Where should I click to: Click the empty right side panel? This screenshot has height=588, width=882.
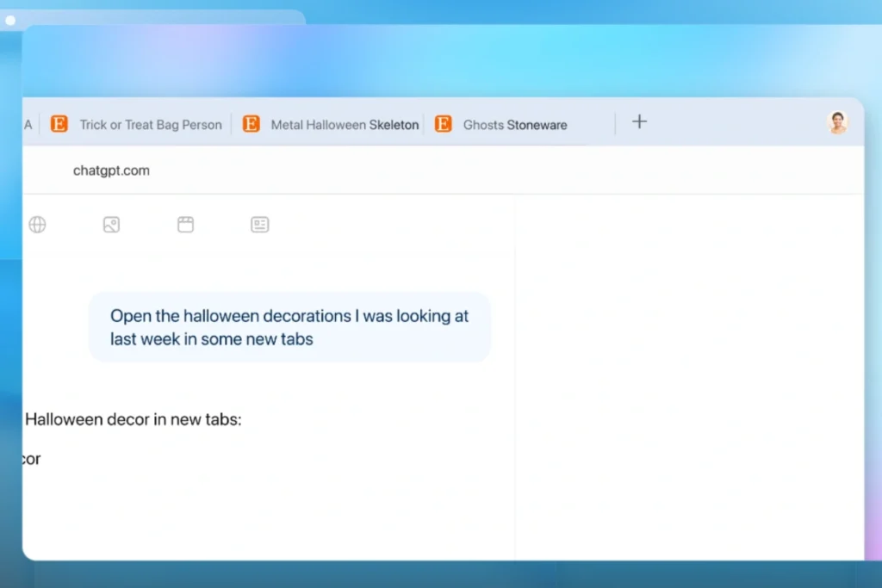(689, 370)
